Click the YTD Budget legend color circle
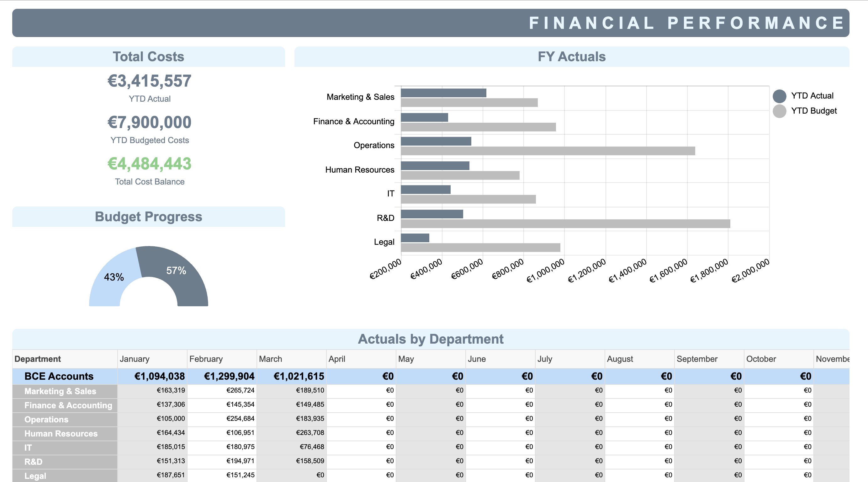 point(779,111)
